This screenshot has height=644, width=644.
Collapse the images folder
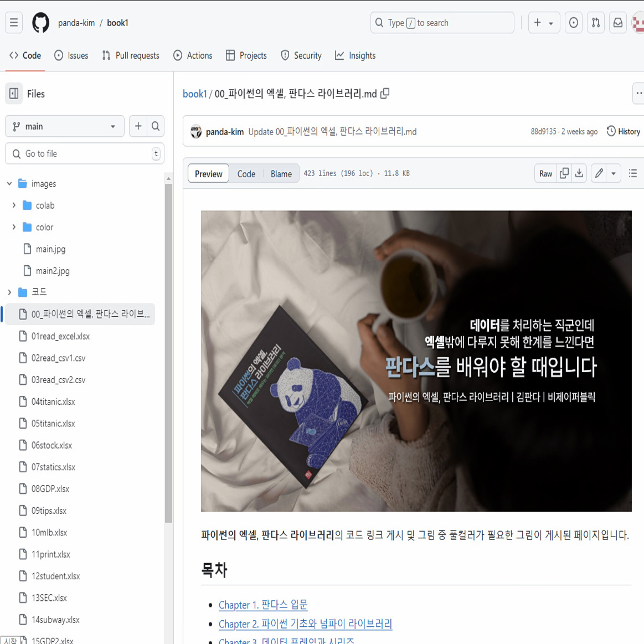(x=9, y=184)
